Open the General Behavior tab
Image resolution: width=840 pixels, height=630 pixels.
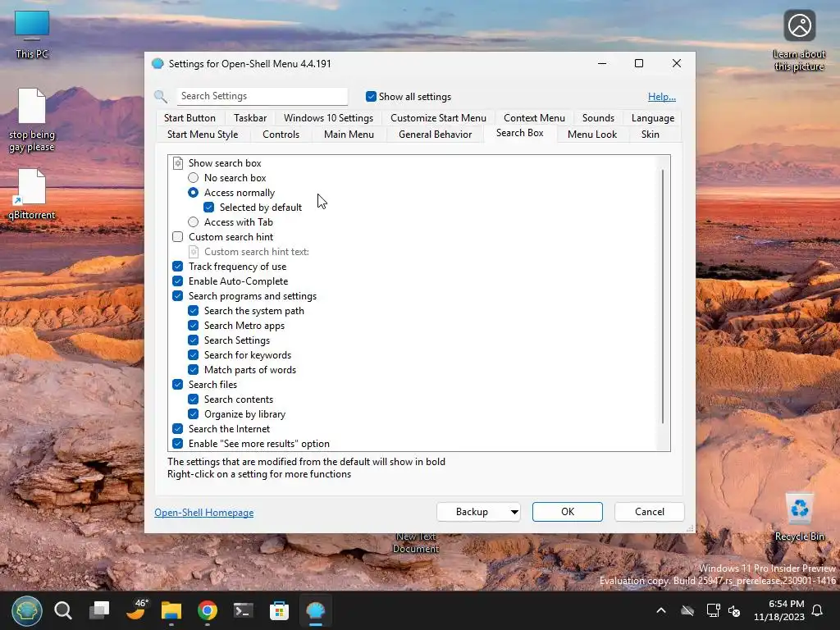click(435, 135)
